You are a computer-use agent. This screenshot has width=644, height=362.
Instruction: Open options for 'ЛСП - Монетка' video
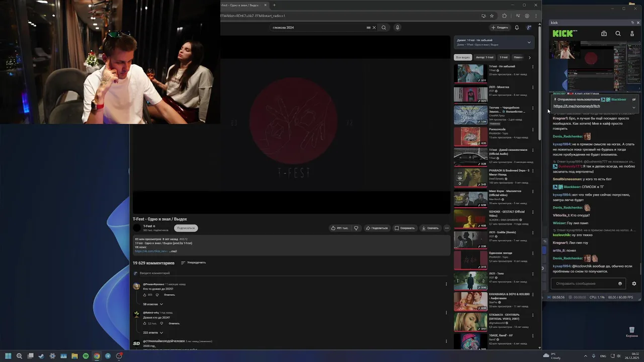pyautogui.click(x=533, y=87)
